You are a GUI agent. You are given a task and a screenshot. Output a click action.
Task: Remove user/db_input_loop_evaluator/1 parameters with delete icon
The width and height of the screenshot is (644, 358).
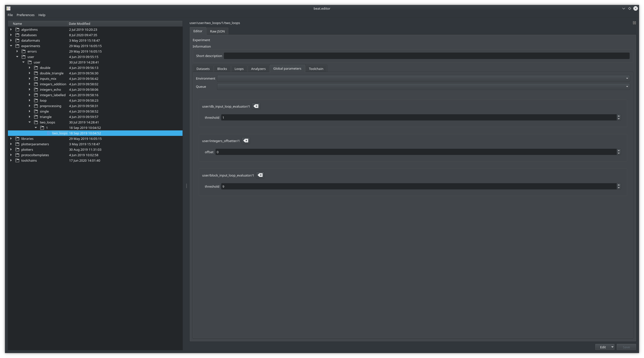pos(256,106)
